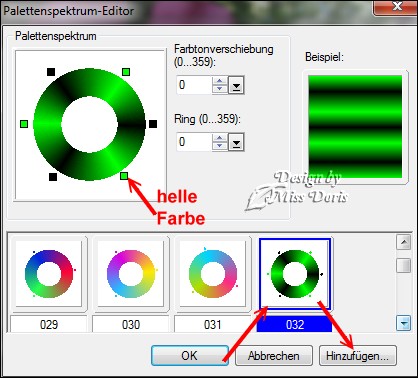Click the scroll up arrow of preset list

point(403,242)
